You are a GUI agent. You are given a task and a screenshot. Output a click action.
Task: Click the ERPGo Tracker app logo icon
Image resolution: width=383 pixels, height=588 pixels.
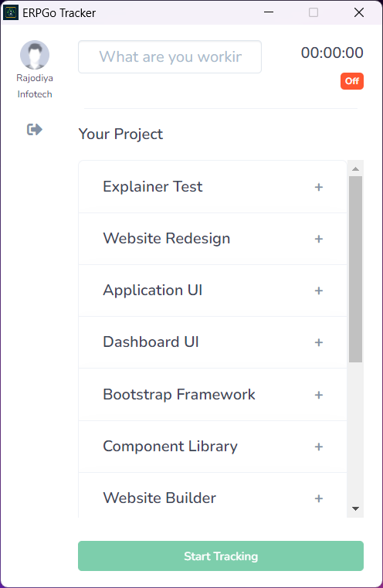[11, 13]
